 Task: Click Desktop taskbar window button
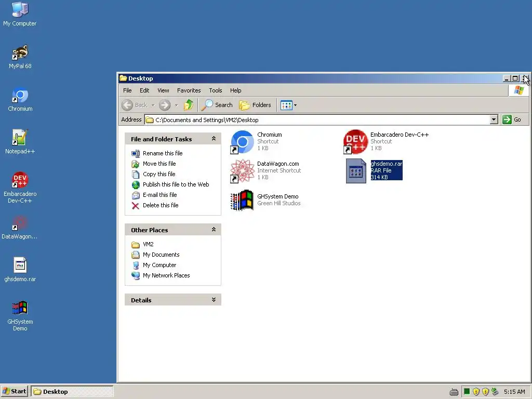(x=72, y=392)
